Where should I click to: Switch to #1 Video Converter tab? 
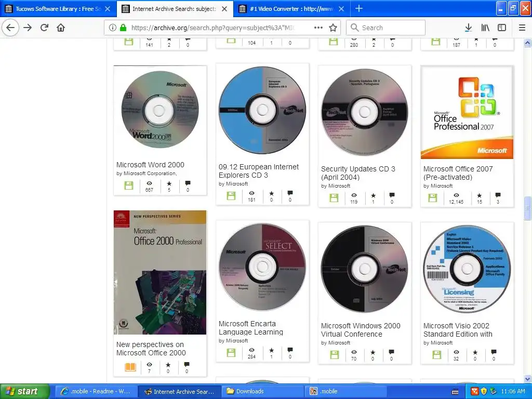pyautogui.click(x=292, y=9)
